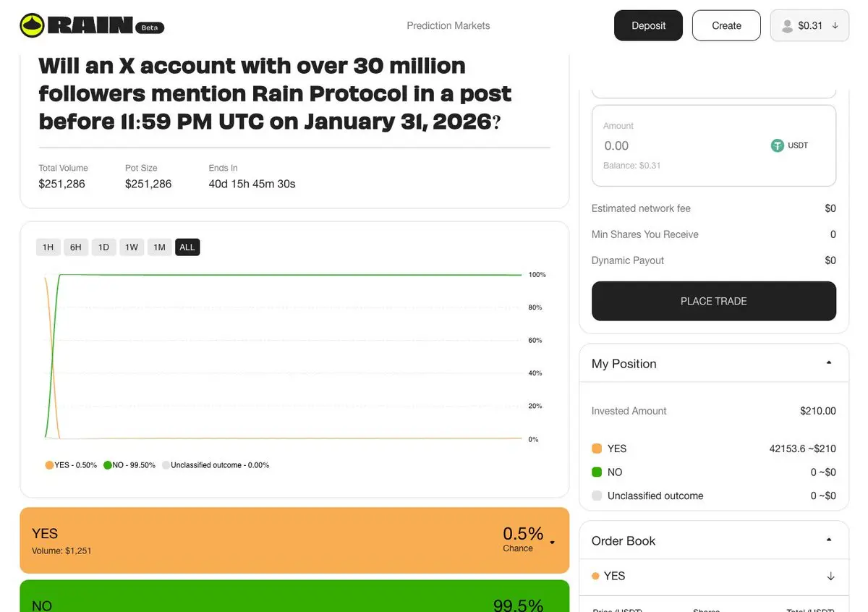Collapse the My Position panel

[829, 362]
